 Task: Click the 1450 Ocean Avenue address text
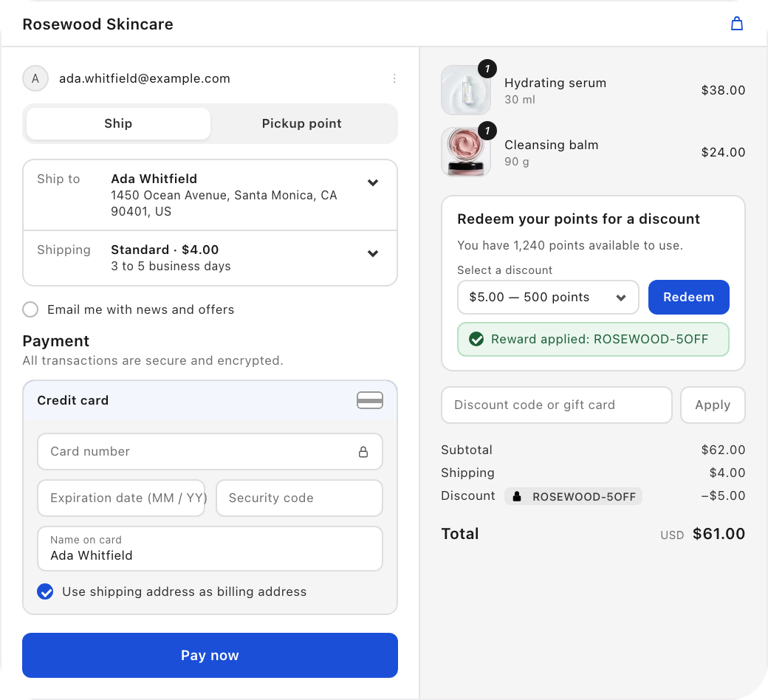pyautogui.click(x=224, y=203)
